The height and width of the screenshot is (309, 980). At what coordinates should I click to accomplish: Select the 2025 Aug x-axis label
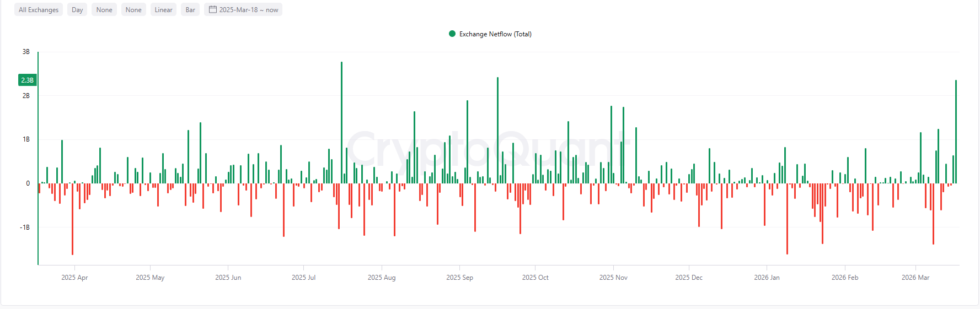point(382,278)
